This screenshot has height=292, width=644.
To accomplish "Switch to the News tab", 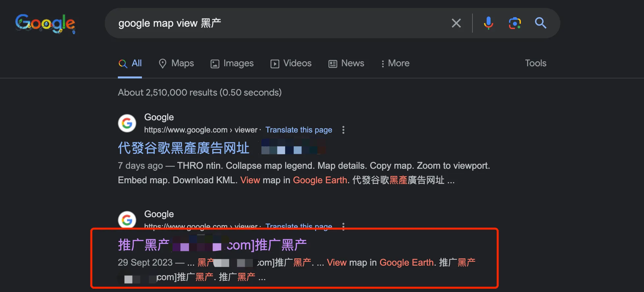I will (x=346, y=63).
